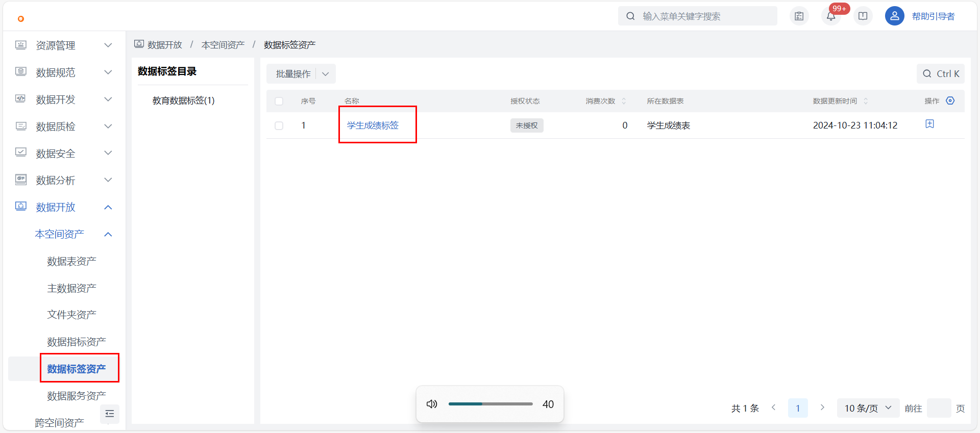Click 本空间资产 in breadcrumb

[x=223, y=45]
